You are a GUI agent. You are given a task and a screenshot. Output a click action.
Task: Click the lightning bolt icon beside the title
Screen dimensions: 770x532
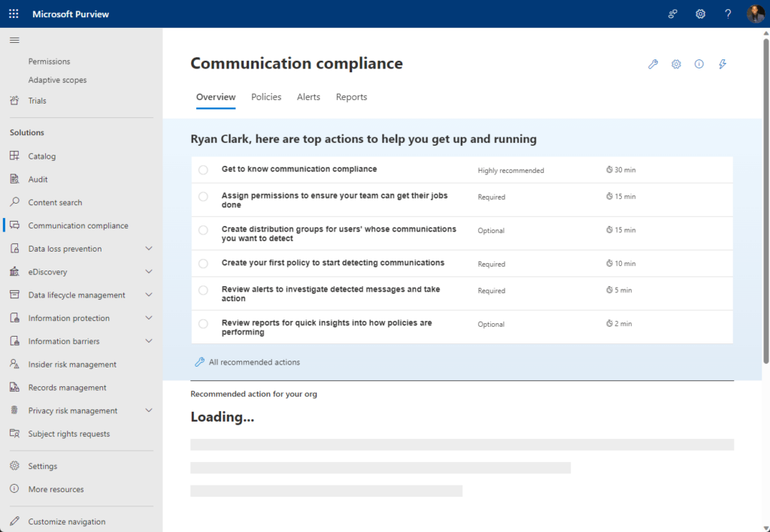723,65
